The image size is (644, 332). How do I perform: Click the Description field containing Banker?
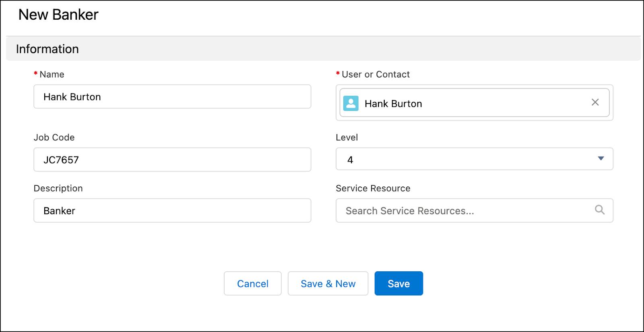tap(172, 211)
